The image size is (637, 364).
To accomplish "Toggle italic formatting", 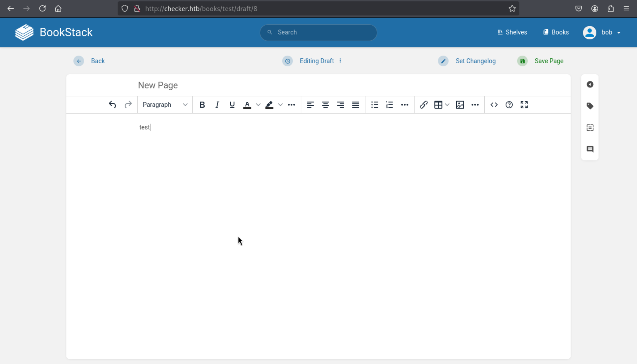I will (x=217, y=105).
